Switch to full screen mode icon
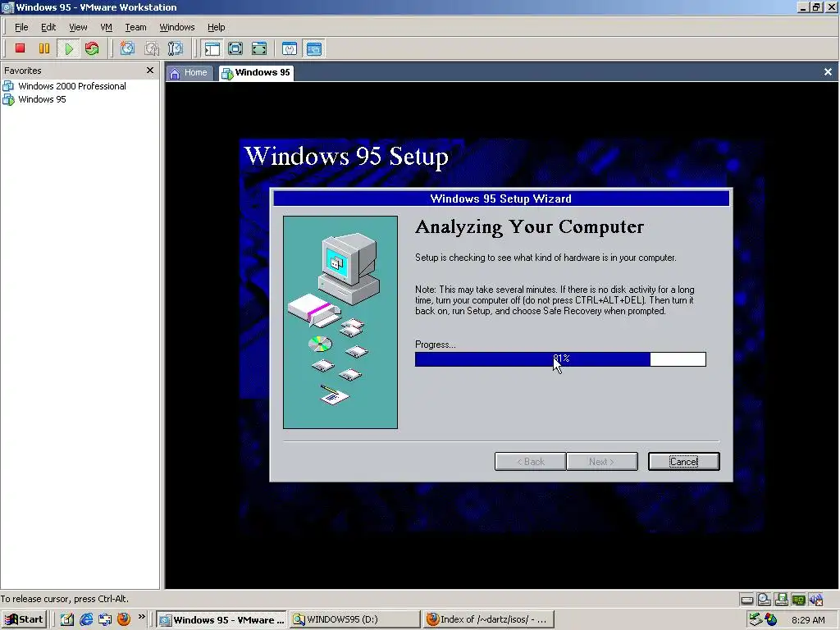Viewport: 840px width, 630px height. 235,48
